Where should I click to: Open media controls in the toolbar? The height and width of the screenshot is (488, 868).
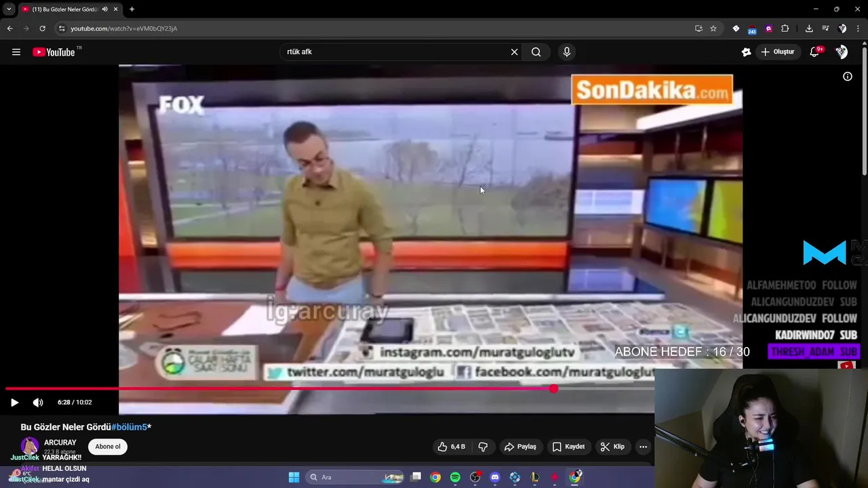point(825,28)
